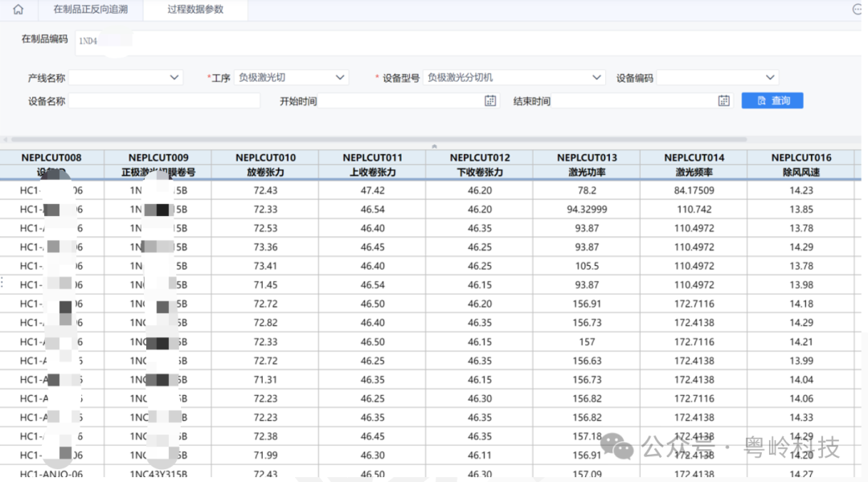
Task: Select laser power cell 78.2
Action: (x=587, y=190)
